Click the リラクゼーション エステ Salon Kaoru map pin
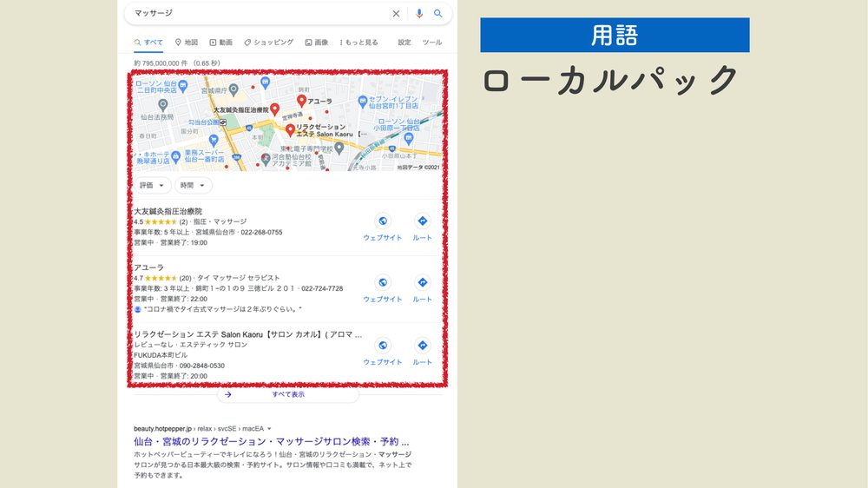The height and width of the screenshot is (488, 868). point(290,131)
